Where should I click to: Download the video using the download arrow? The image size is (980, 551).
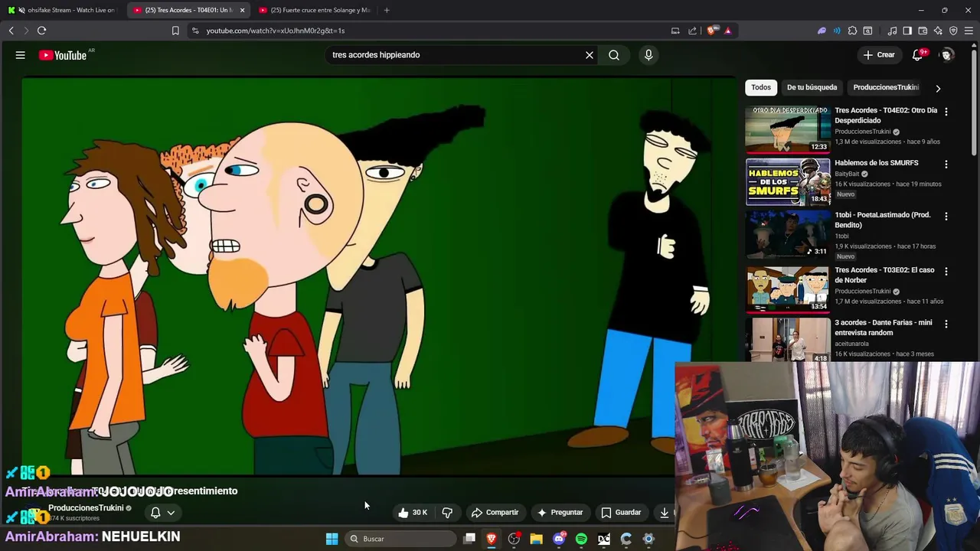click(x=664, y=513)
